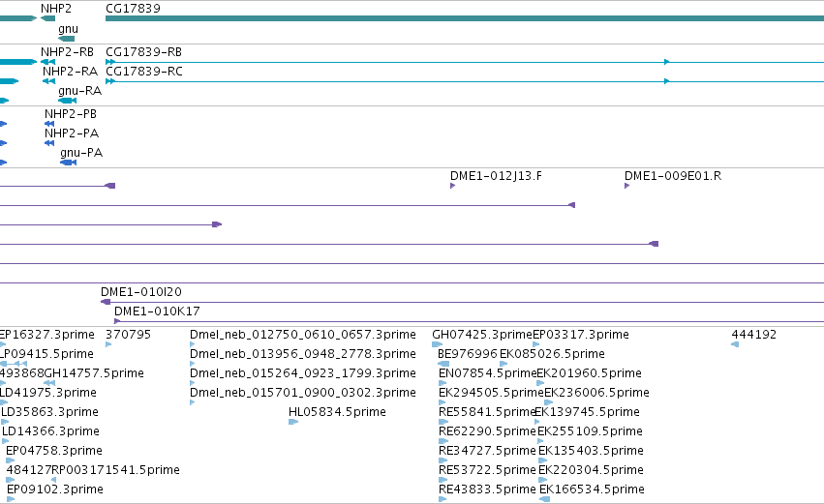Click the BE976996 EST label
The width and height of the screenshot is (824, 504).
tap(467, 354)
